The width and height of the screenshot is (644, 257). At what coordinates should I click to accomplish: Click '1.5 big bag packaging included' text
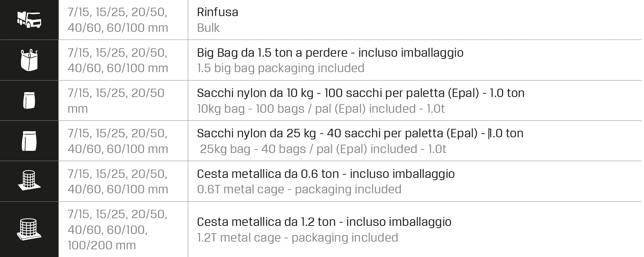point(281,68)
